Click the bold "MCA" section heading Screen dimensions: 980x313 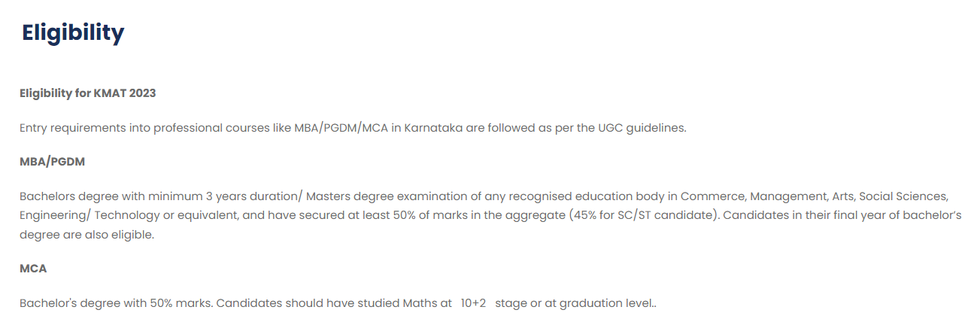(x=33, y=269)
